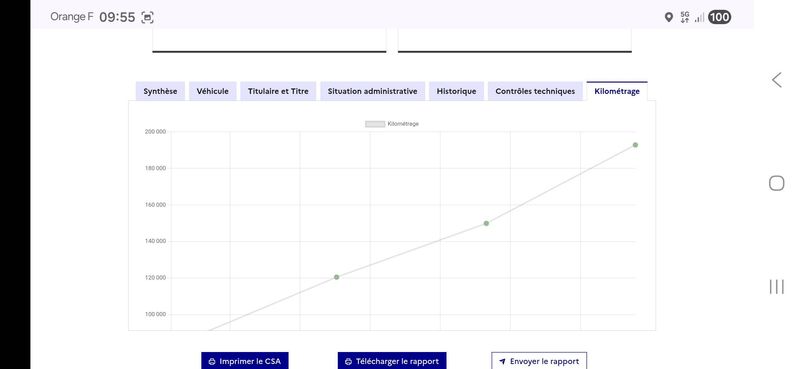Click Télécharger le rapport button
The image size is (800, 369).
pos(392,361)
